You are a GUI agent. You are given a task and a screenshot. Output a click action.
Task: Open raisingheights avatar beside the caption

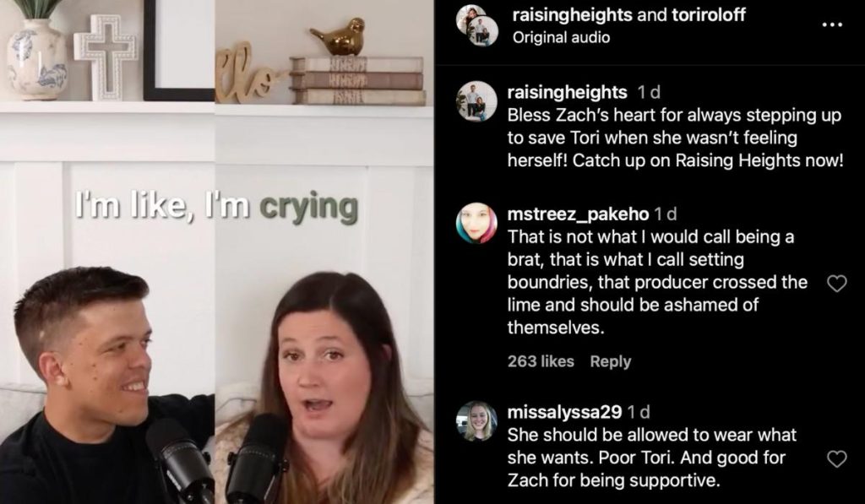[x=476, y=101]
